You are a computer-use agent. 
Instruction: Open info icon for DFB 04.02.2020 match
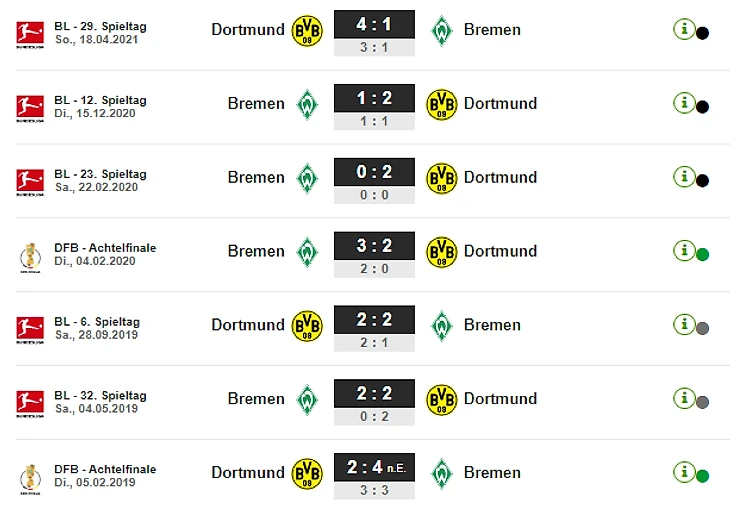point(684,251)
